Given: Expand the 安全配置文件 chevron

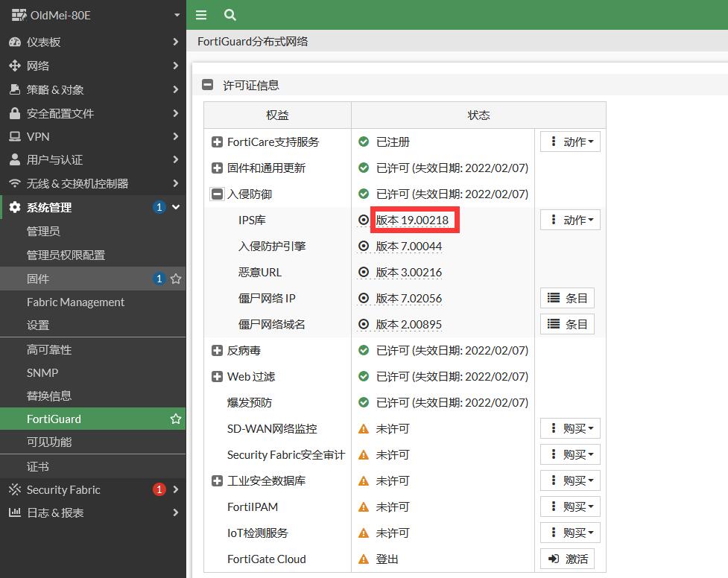Looking at the screenshot, I should (x=176, y=112).
